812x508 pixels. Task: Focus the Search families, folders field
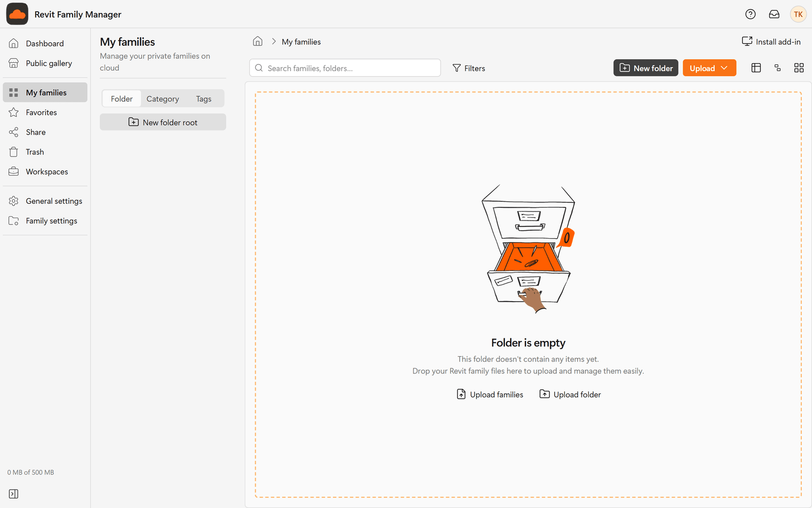(345, 68)
